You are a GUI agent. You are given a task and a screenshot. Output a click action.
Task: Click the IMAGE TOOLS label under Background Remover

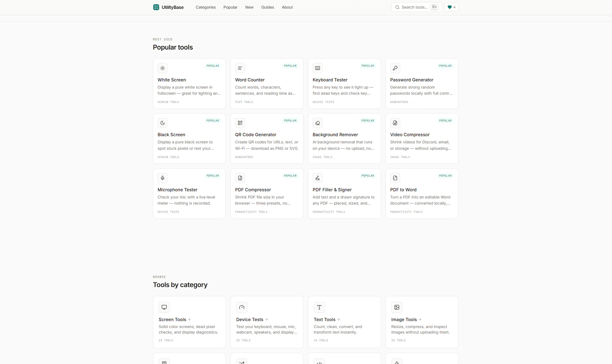[322, 157]
